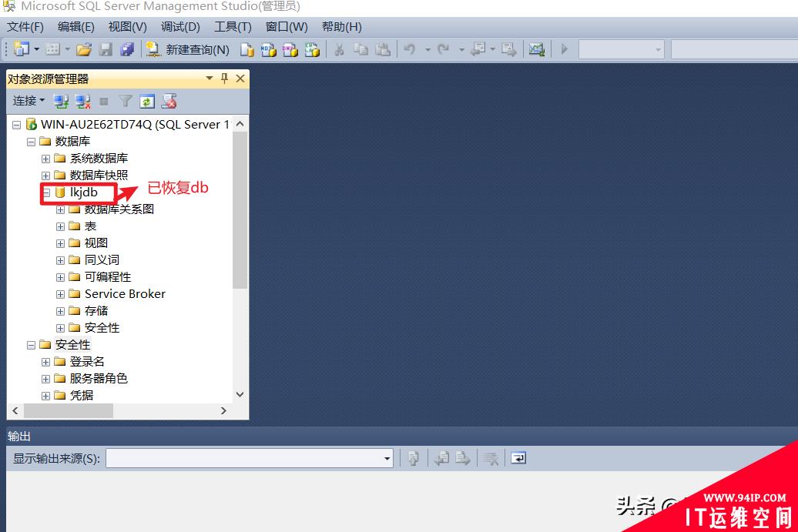Click the Disconnect server icon

click(x=82, y=102)
